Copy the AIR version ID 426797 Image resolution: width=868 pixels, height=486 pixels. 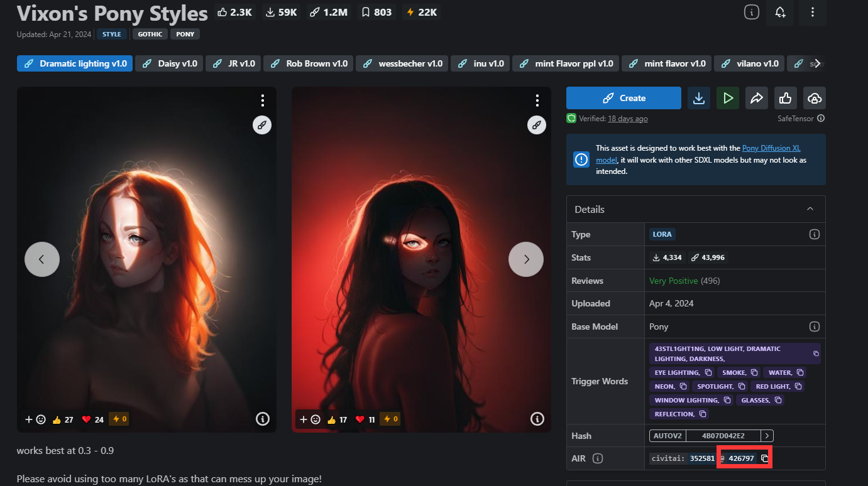point(764,458)
